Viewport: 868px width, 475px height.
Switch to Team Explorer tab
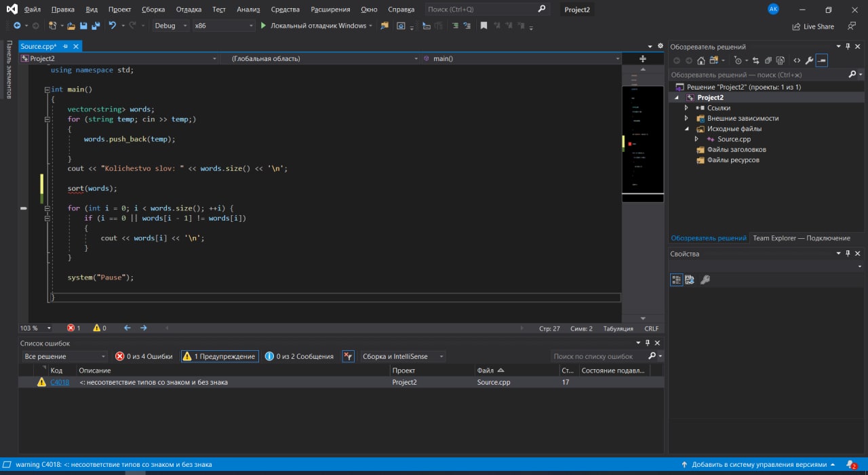801,238
